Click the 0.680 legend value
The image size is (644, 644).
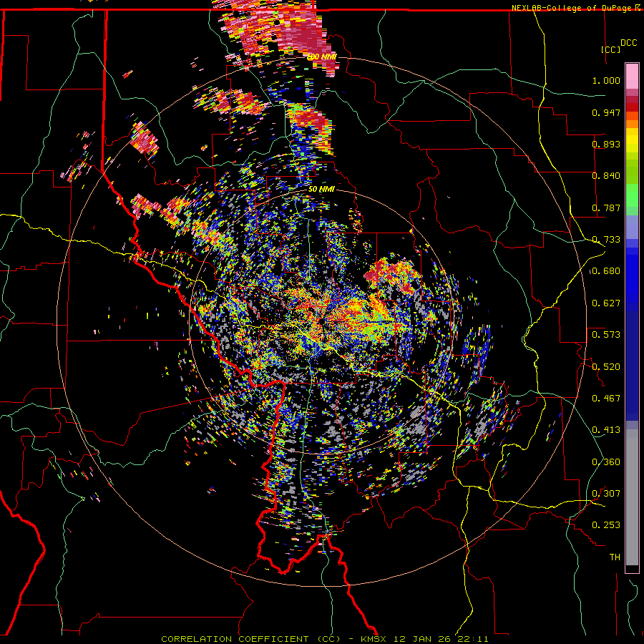tap(606, 271)
